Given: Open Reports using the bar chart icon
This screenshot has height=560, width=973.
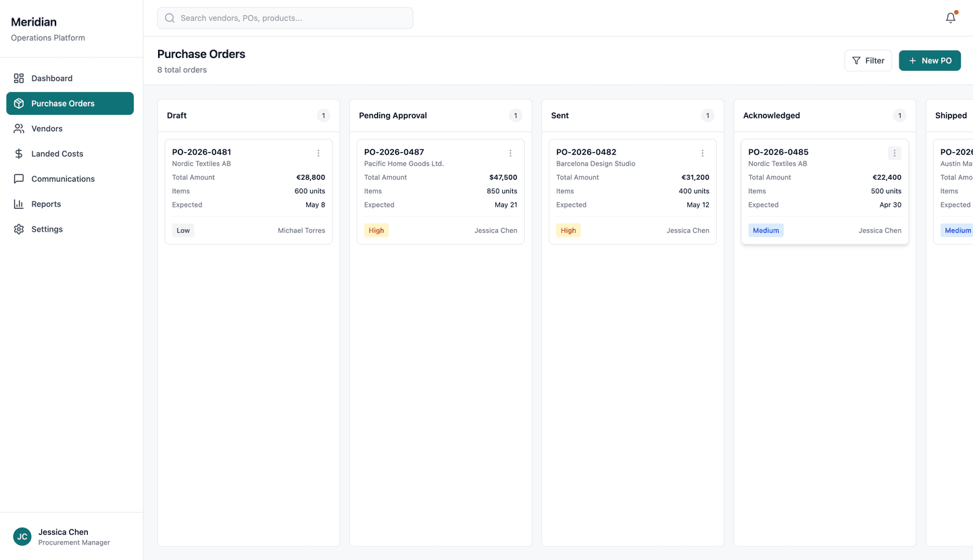Looking at the screenshot, I should tap(19, 204).
